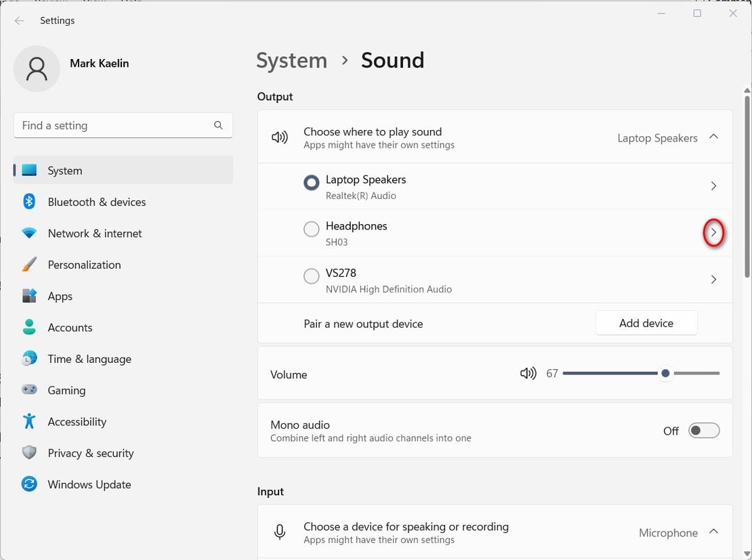Open VS278 properties chevron
The image size is (752, 560).
tap(713, 280)
